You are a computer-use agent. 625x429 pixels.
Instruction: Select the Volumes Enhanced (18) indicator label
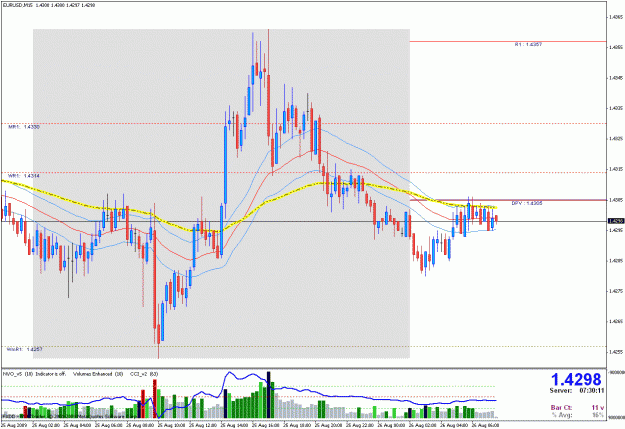point(98,374)
